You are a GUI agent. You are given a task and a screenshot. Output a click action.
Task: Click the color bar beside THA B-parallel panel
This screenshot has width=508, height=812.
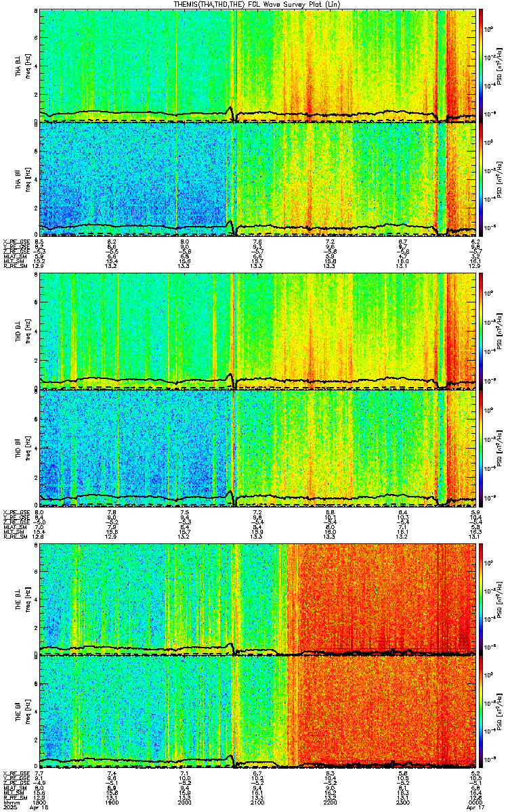pos(481,179)
